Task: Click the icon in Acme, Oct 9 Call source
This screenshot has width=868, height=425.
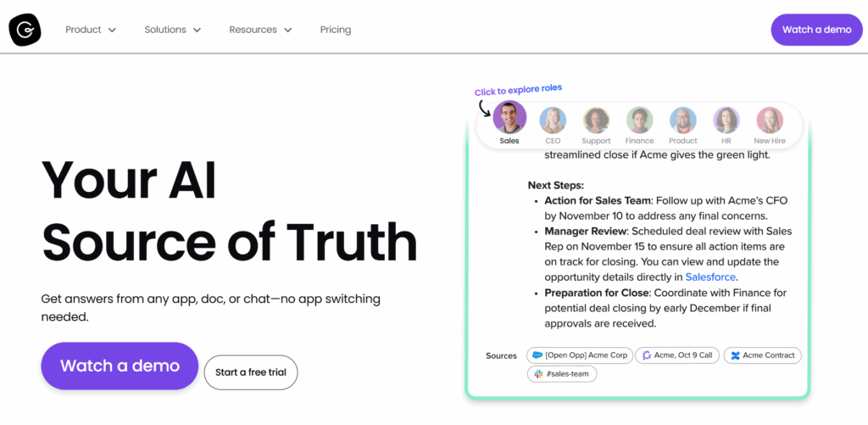Action: coord(645,355)
